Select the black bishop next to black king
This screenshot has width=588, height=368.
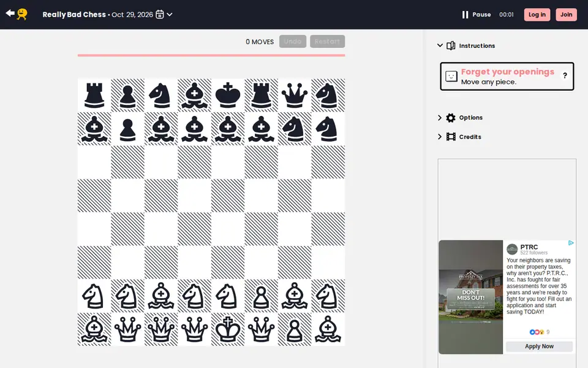(x=194, y=96)
